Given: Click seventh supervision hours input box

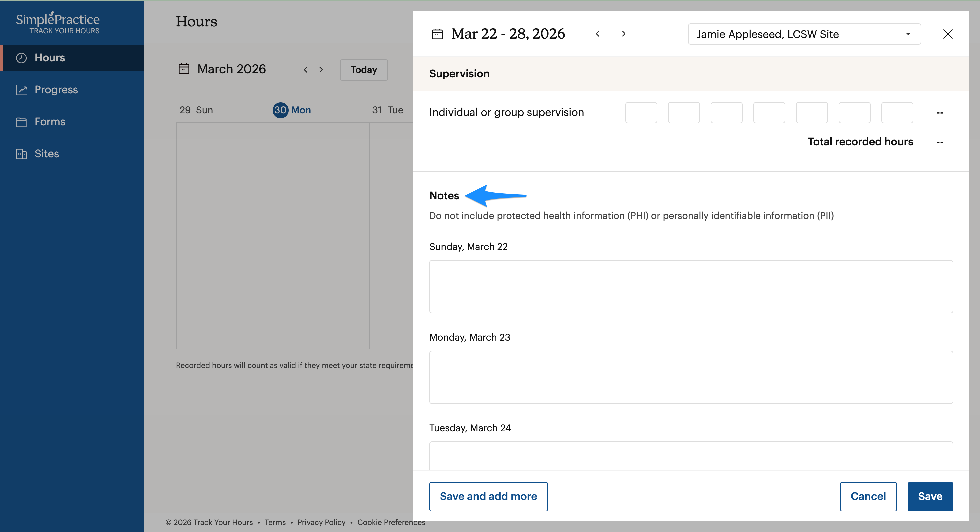Looking at the screenshot, I should point(897,113).
